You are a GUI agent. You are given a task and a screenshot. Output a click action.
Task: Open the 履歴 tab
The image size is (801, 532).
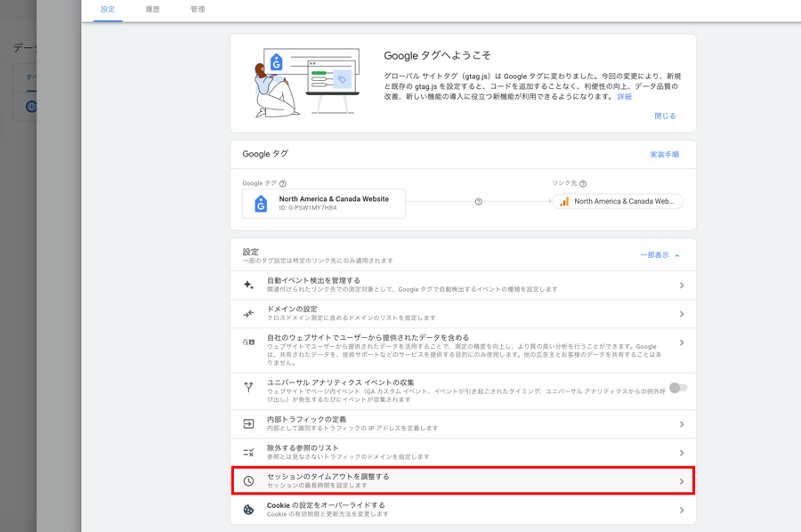[152, 9]
